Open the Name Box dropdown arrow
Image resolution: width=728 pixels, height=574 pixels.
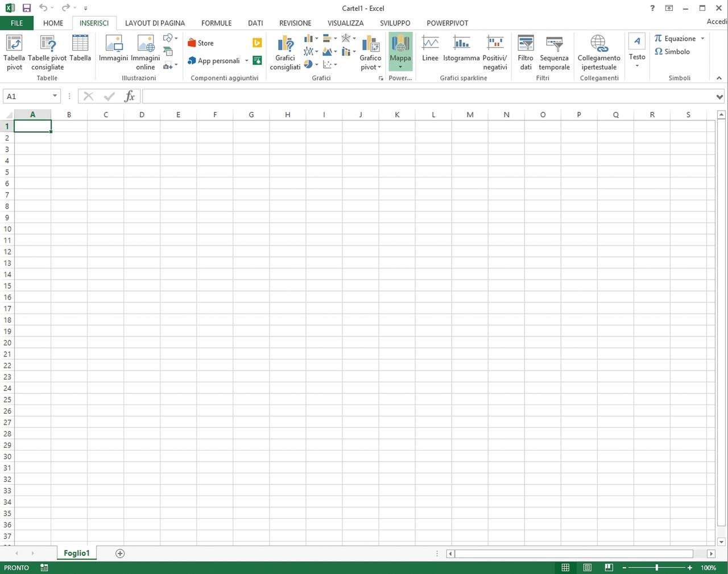pyautogui.click(x=55, y=96)
